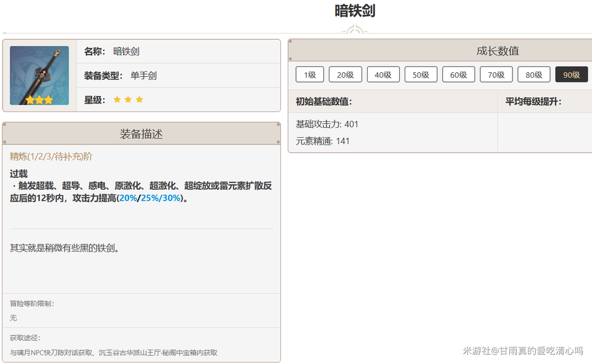Select the 1级 level tab
592x364 pixels.
click(x=310, y=75)
